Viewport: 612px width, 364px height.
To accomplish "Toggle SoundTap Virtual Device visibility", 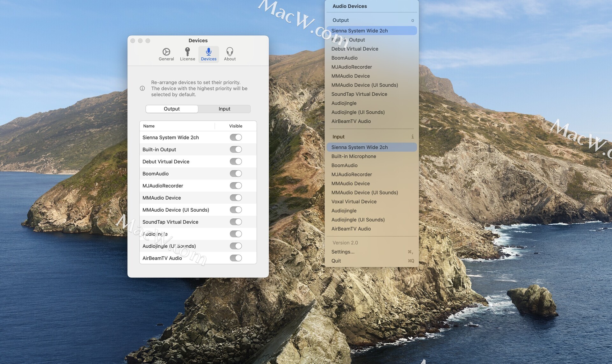I will click(236, 222).
